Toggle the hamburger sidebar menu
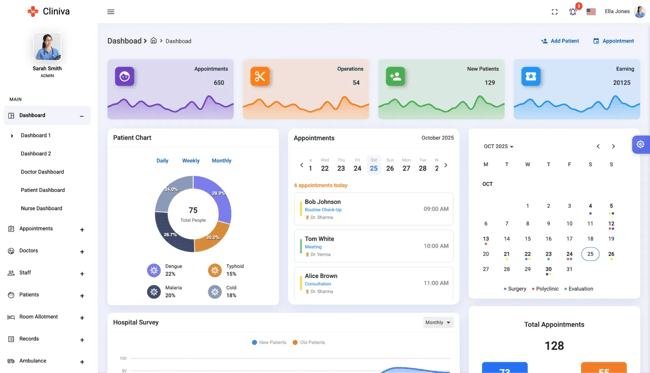 coord(111,12)
